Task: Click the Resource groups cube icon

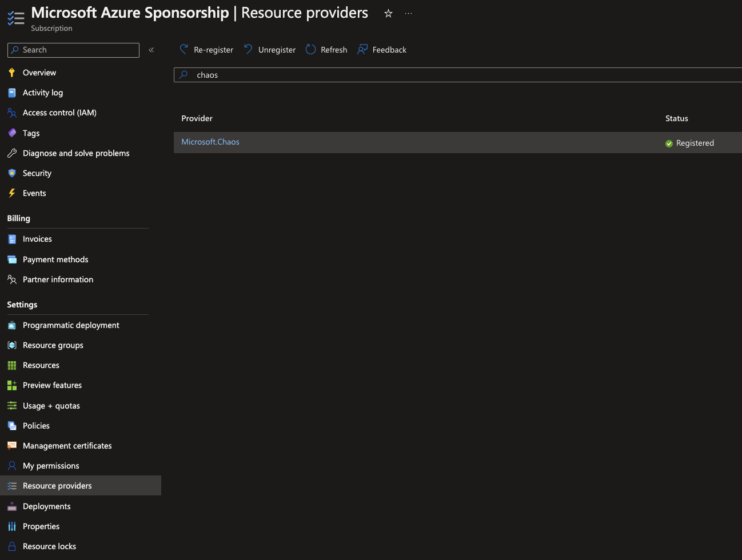Action: [12, 345]
